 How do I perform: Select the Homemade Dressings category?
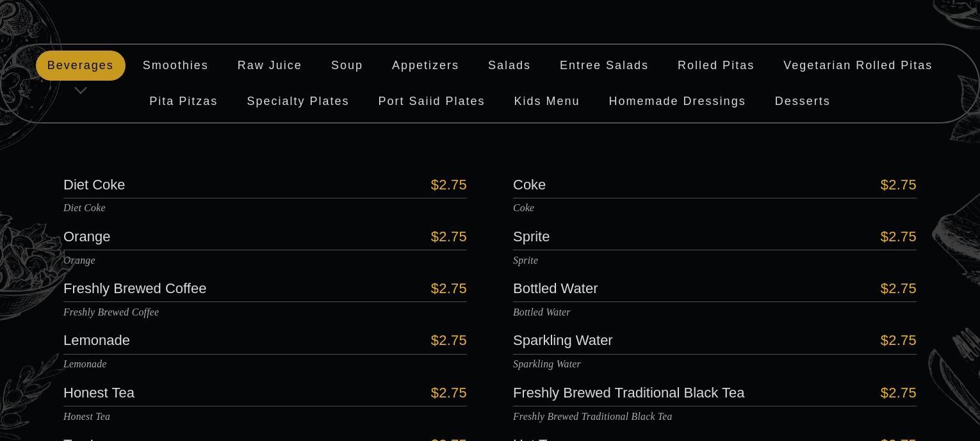(677, 101)
